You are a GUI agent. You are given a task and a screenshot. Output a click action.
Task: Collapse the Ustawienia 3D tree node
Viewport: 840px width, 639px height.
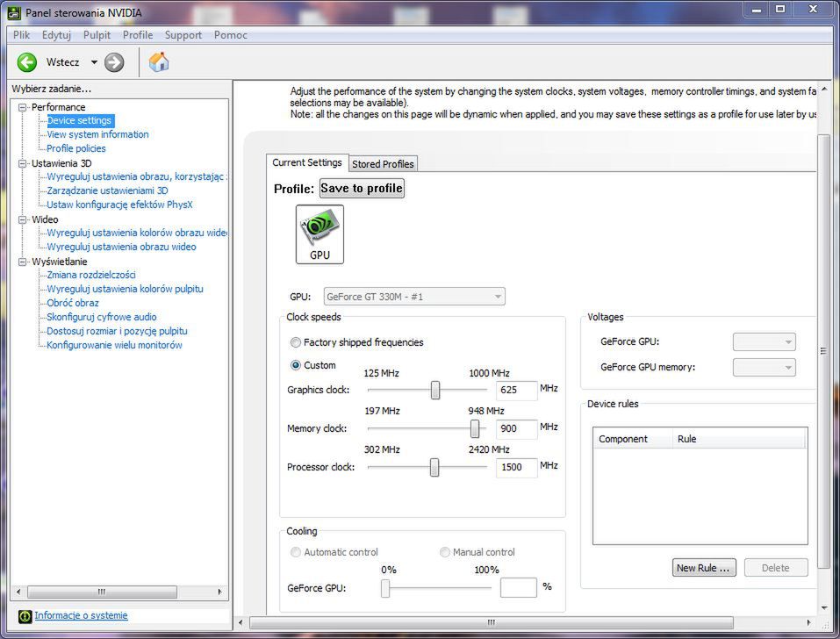(23, 163)
